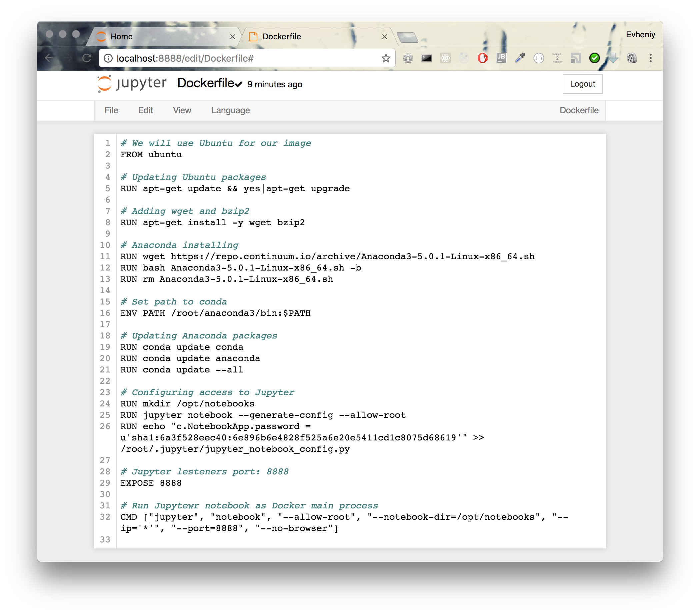Click the 'RUN conda update anaconda' line
The height and width of the screenshot is (615, 700).
point(190,358)
